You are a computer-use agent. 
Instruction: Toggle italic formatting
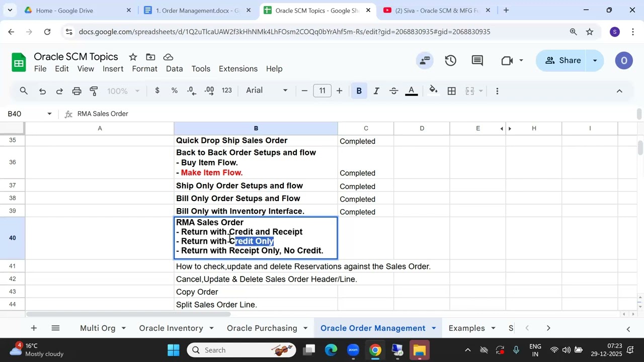click(376, 91)
